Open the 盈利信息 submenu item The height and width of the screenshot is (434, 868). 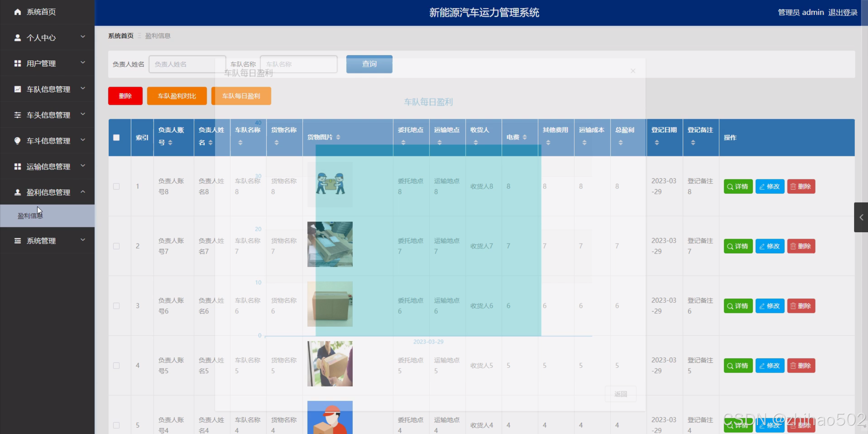coord(30,216)
